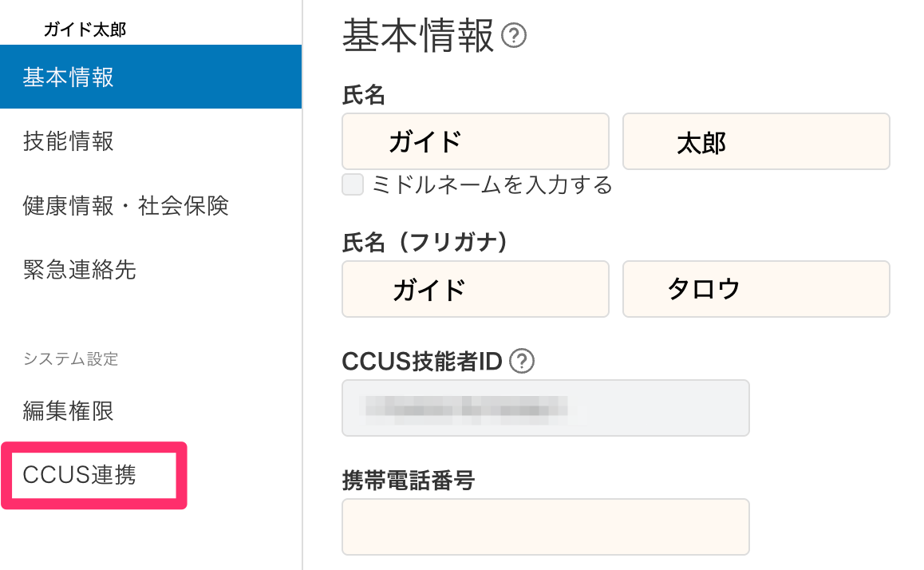Click the フリガナ first name field with タロウ

click(x=756, y=289)
